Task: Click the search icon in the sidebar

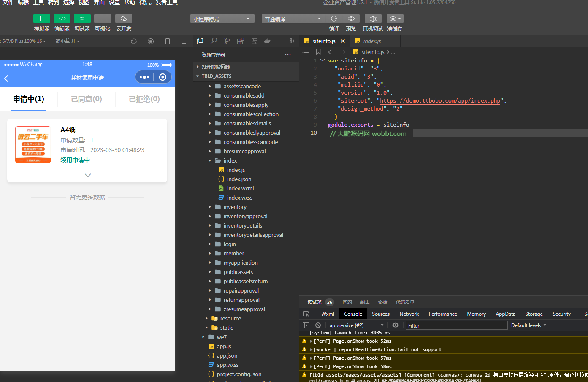Action: tap(214, 41)
